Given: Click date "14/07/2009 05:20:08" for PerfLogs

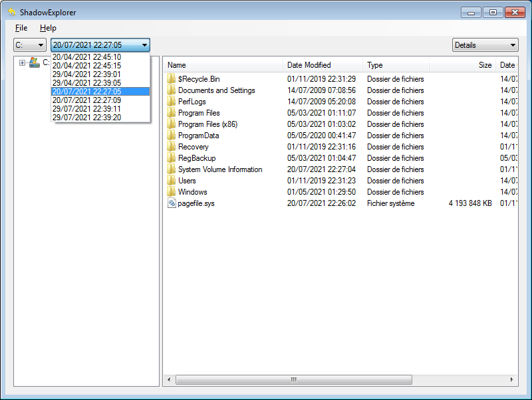Looking at the screenshot, I should click(321, 102).
